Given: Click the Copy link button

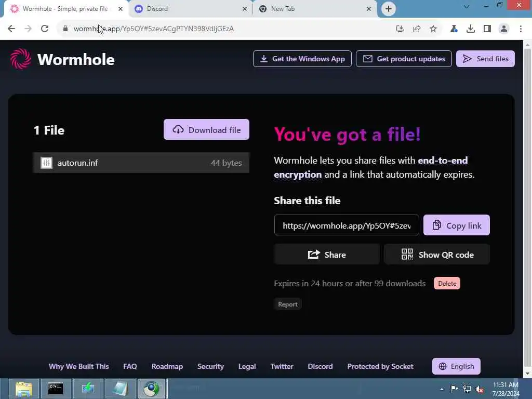Looking at the screenshot, I should (456, 225).
